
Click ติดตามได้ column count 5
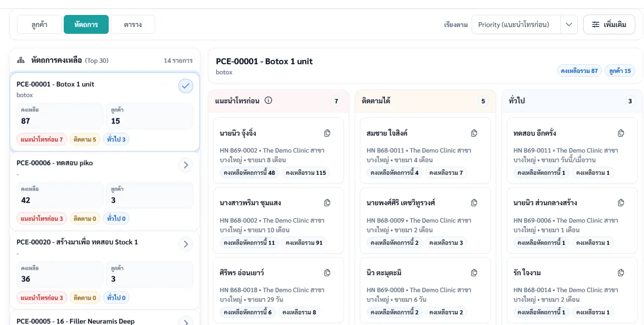click(483, 101)
